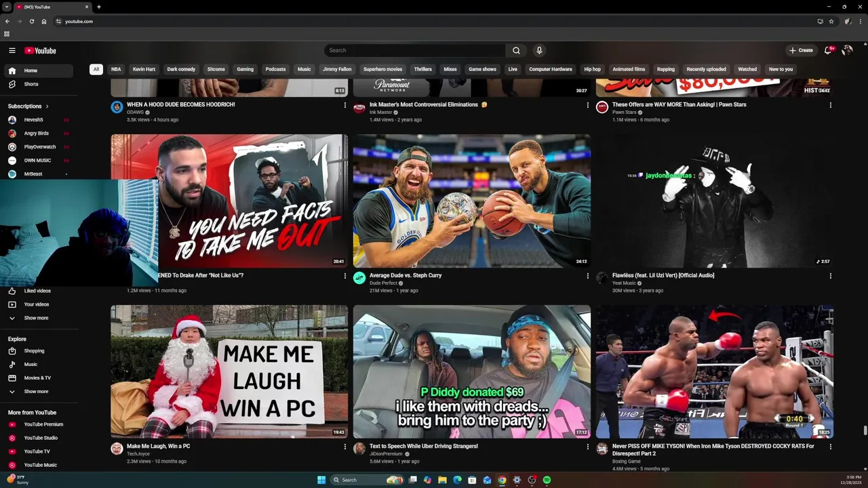868x488 pixels.
Task: Open the PlayOverwatch subscription channel
Action: point(39,147)
